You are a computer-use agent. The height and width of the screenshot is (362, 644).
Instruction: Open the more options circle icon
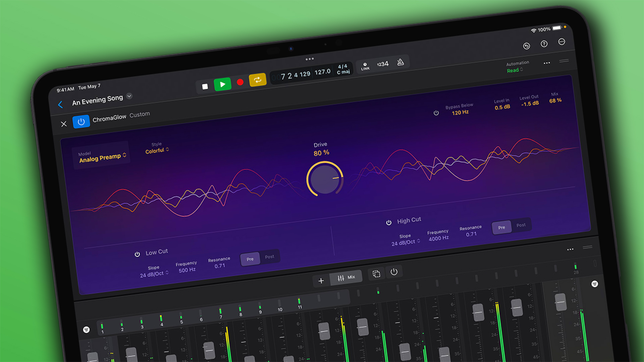coord(562,42)
